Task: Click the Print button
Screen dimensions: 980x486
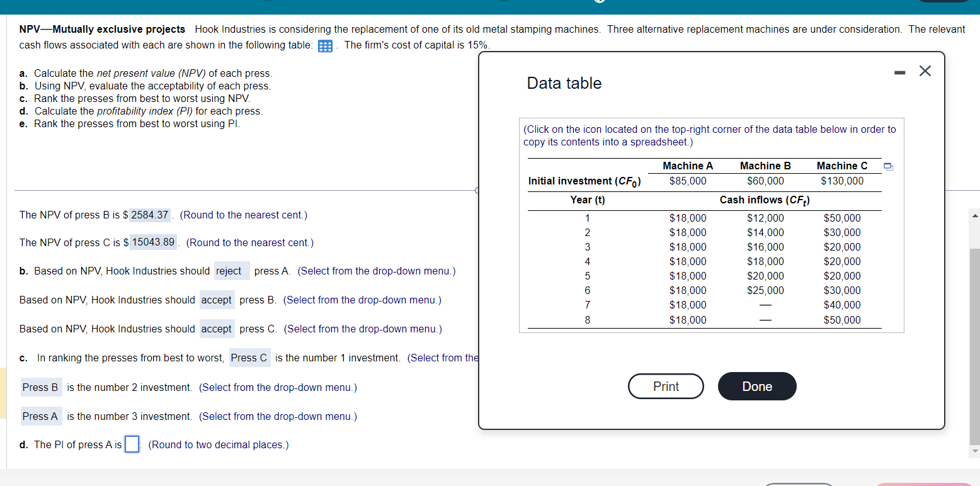Action: (666, 387)
